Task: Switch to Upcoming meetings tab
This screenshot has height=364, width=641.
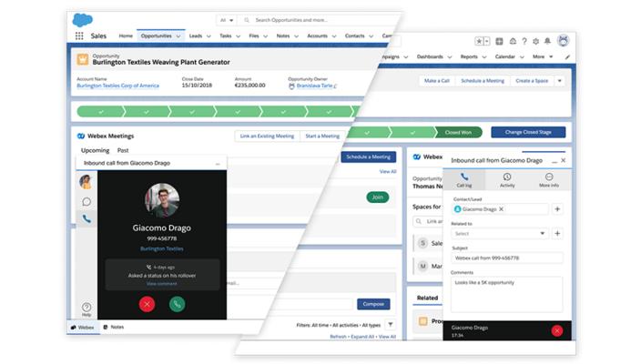Action: (x=95, y=150)
